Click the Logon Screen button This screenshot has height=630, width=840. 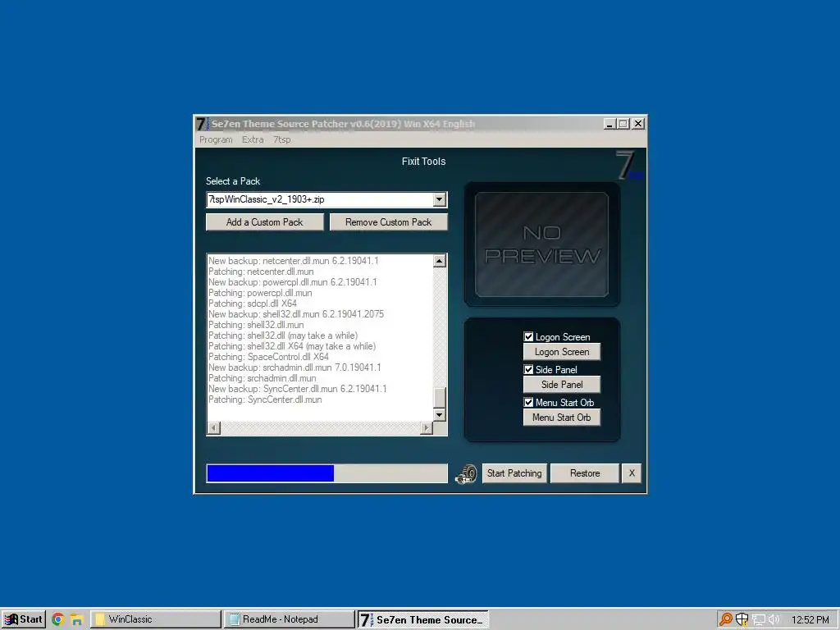(561, 352)
